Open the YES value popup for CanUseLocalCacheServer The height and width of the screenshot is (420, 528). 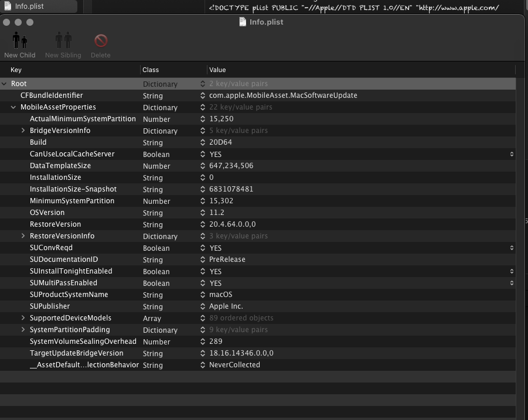click(x=512, y=154)
